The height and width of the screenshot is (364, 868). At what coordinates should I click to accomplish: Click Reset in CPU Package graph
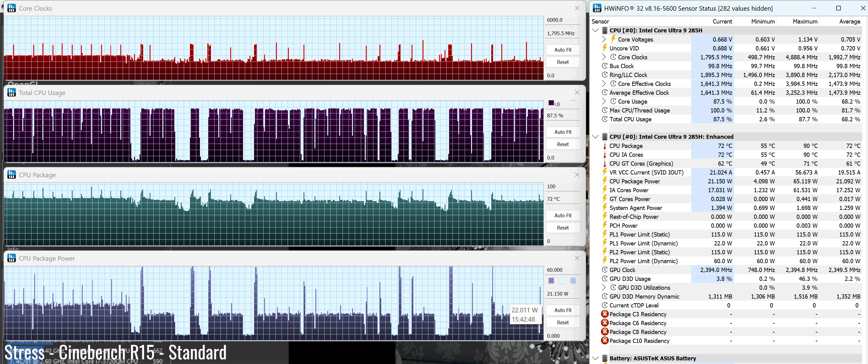[x=563, y=228]
